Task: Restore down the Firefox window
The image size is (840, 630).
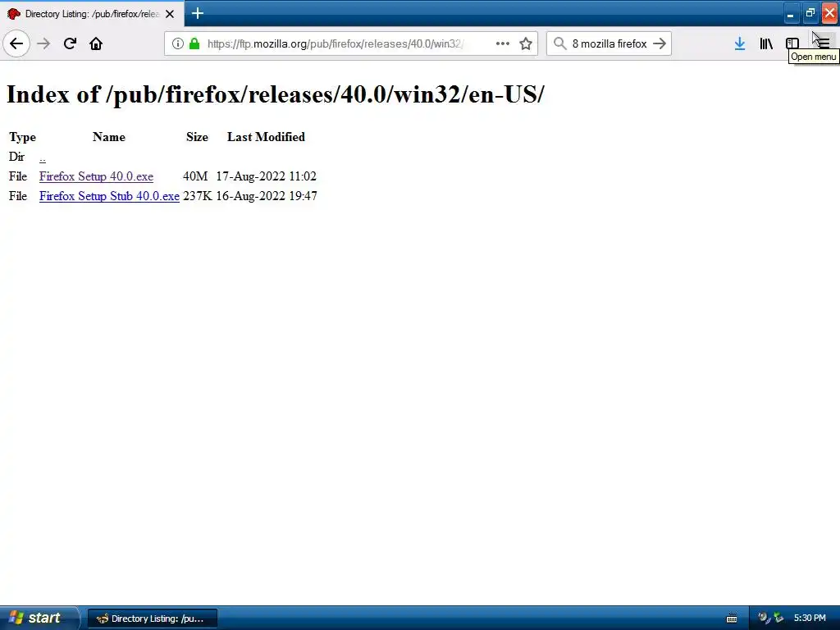Action: (x=810, y=13)
